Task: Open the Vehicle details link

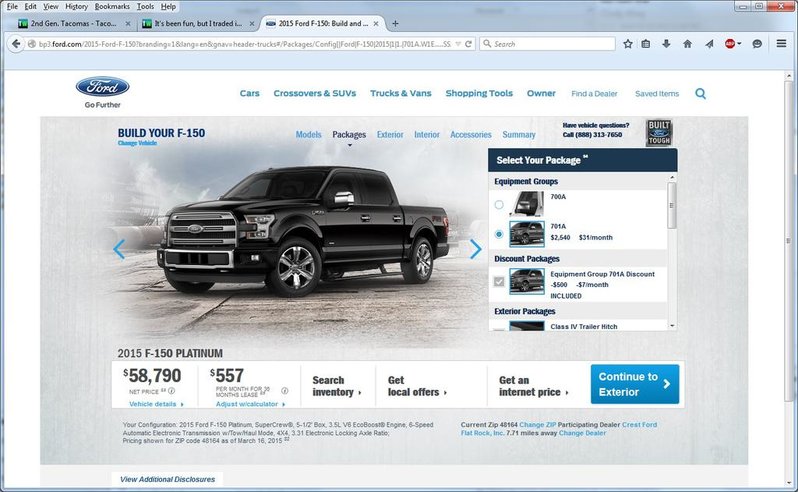Action: [156, 404]
